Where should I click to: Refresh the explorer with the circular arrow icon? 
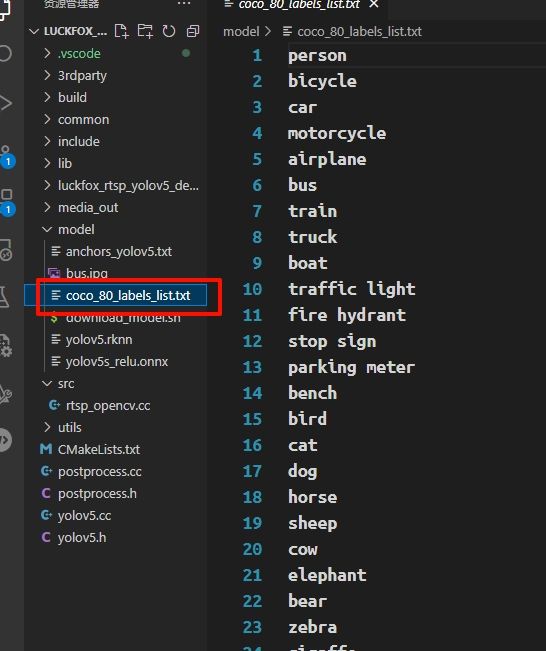point(169,31)
